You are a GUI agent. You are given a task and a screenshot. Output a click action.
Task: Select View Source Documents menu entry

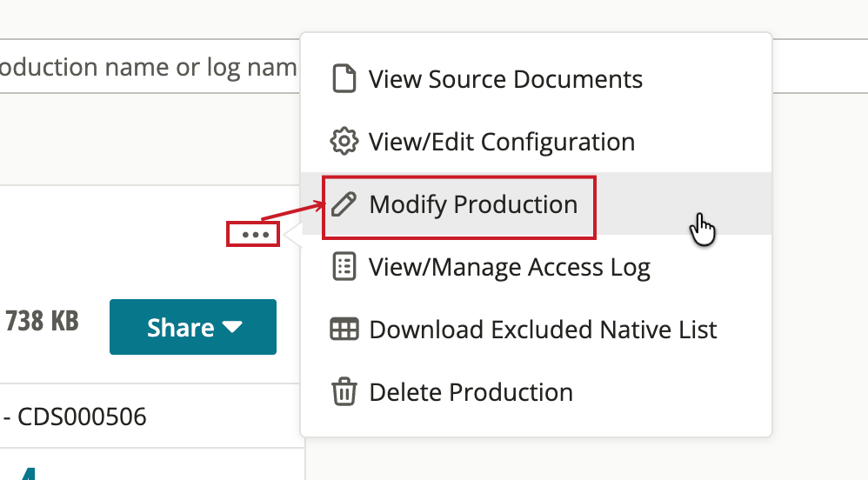536,78
